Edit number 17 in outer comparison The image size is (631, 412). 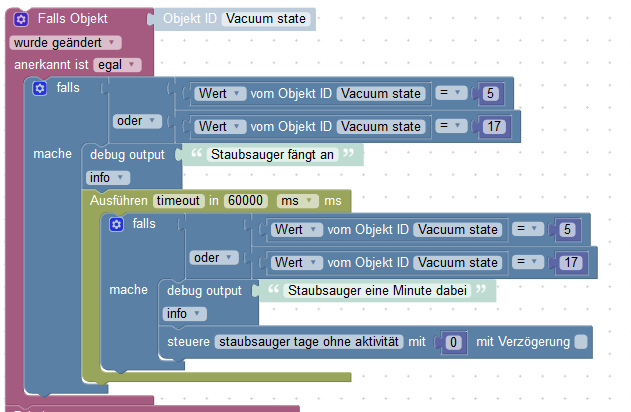click(494, 126)
